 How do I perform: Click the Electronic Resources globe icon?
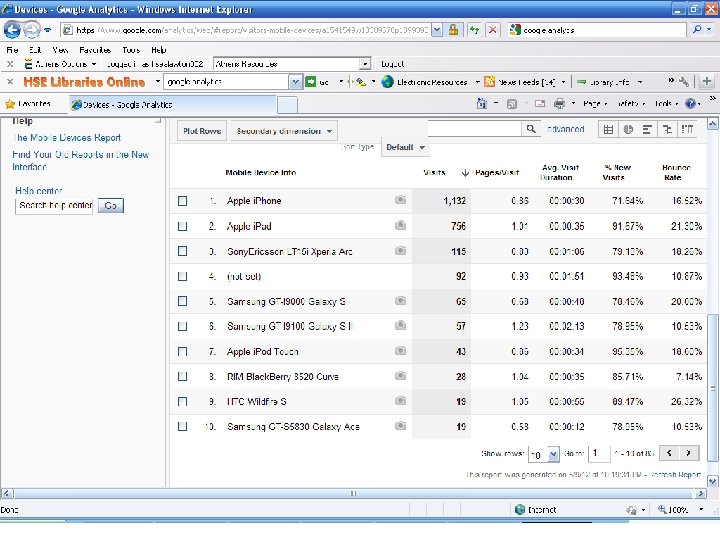[388, 82]
